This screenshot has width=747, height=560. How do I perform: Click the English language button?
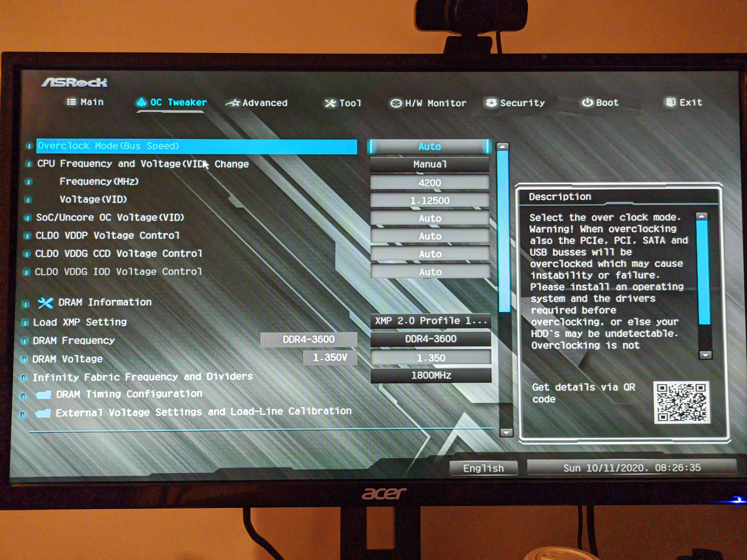[x=484, y=468]
